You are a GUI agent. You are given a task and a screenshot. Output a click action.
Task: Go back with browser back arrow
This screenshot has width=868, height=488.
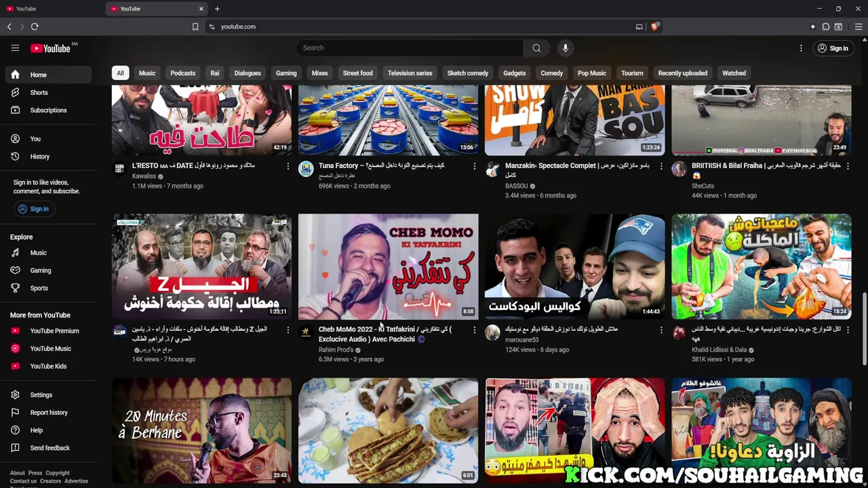coord(9,26)
